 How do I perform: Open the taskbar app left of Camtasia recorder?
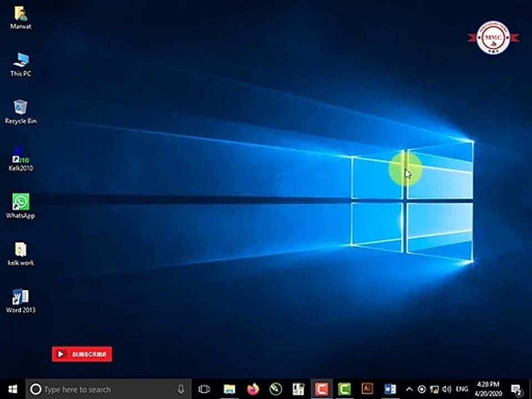pyautogui.click(x=299, y=389)
